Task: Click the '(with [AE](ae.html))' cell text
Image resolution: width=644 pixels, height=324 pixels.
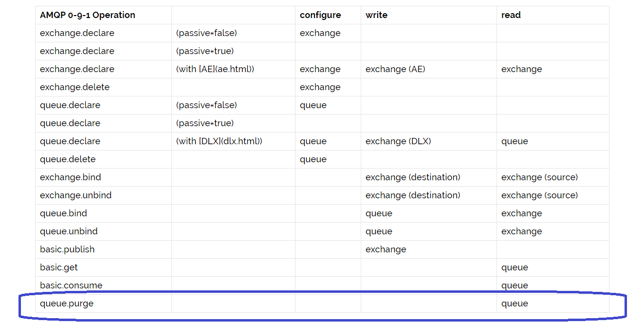Action: click(215, 69)
